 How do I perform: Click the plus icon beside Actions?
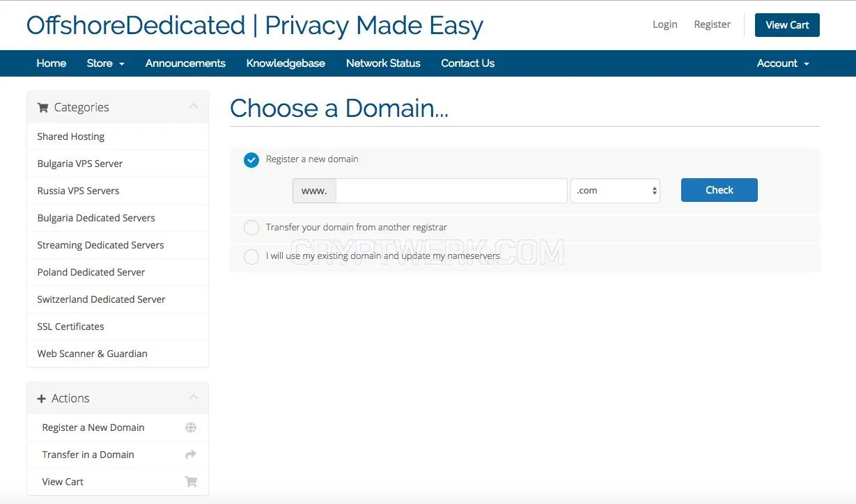[x=41, y=399]
